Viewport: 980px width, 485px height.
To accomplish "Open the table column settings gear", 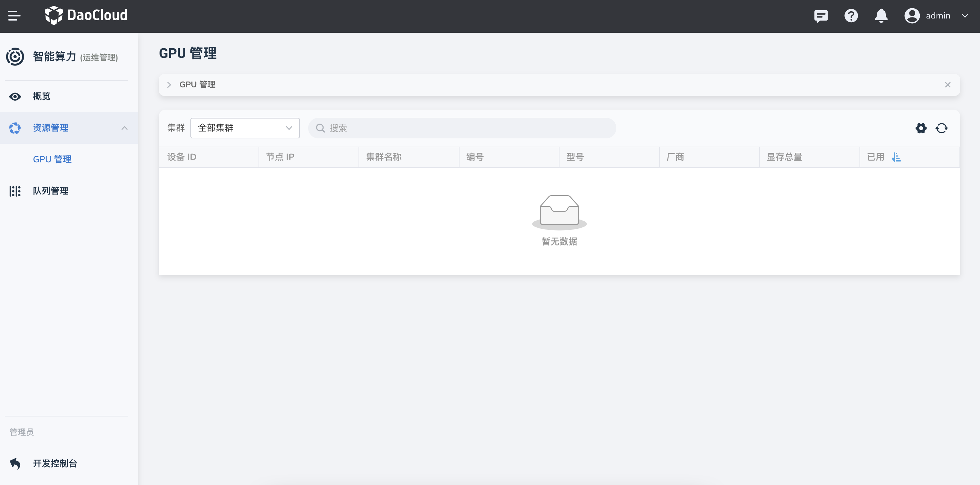I will point(921,128).
